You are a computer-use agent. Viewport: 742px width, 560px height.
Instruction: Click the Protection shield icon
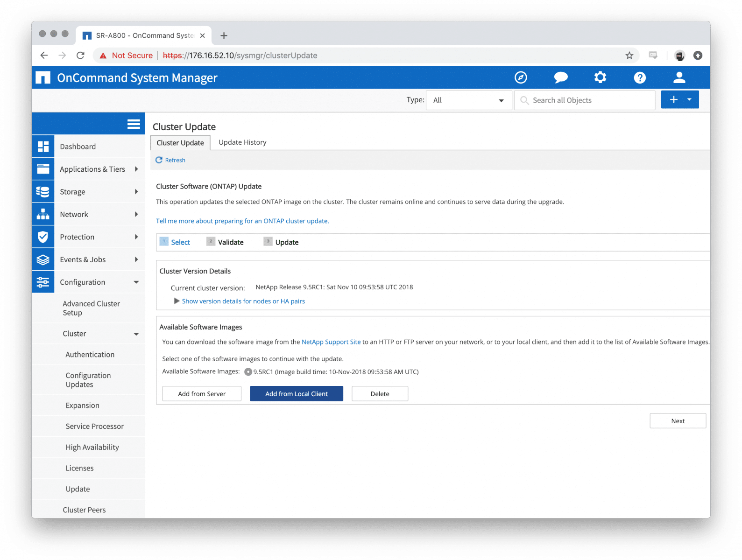43,237
